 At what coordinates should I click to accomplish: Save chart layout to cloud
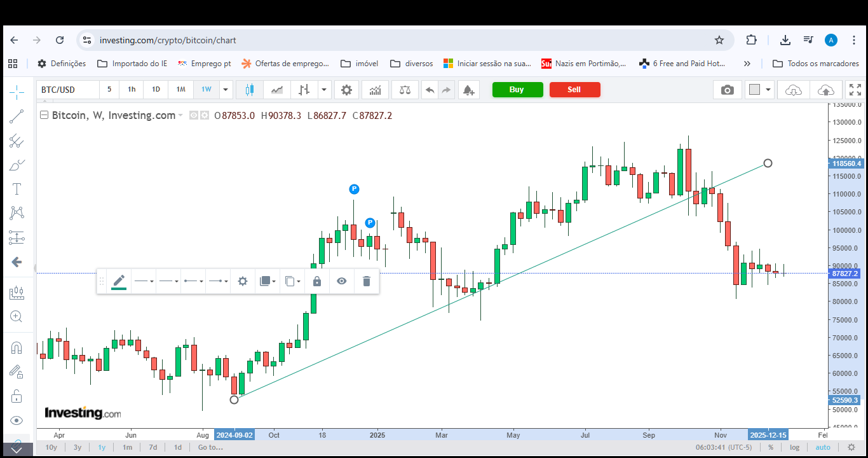[x=826, y=90]
